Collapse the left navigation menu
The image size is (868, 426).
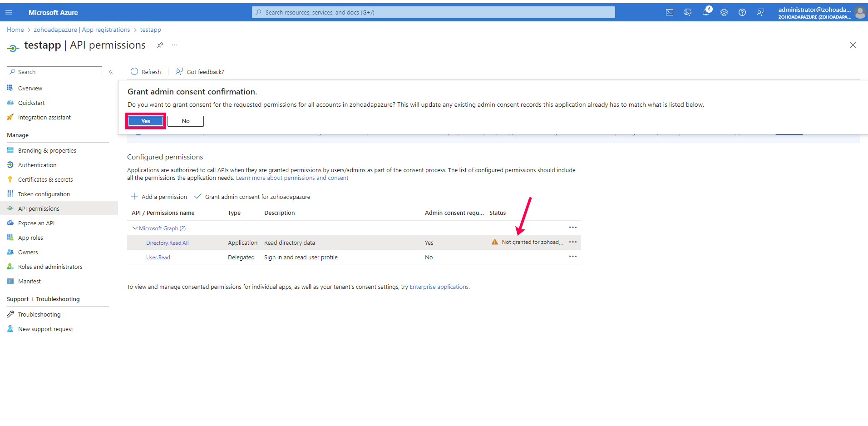pyautogui.click(x=111, y=72)
